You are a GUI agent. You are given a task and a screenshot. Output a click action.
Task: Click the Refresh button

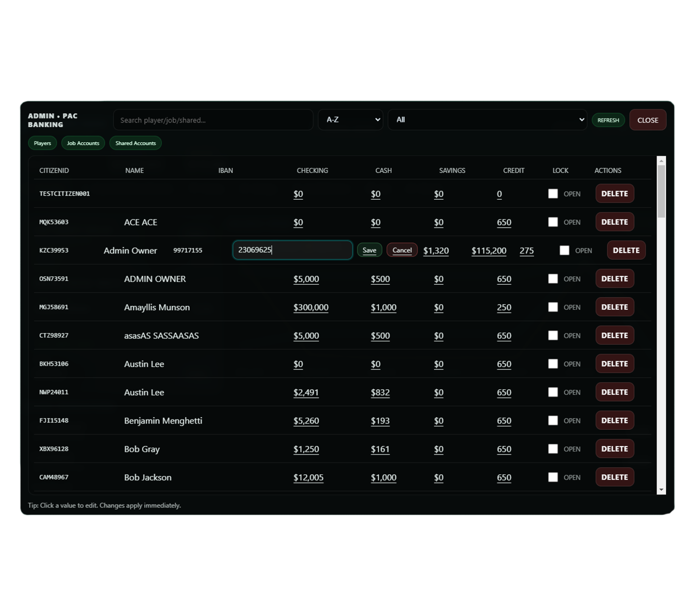pyautogui.click(x=608, y=120)
